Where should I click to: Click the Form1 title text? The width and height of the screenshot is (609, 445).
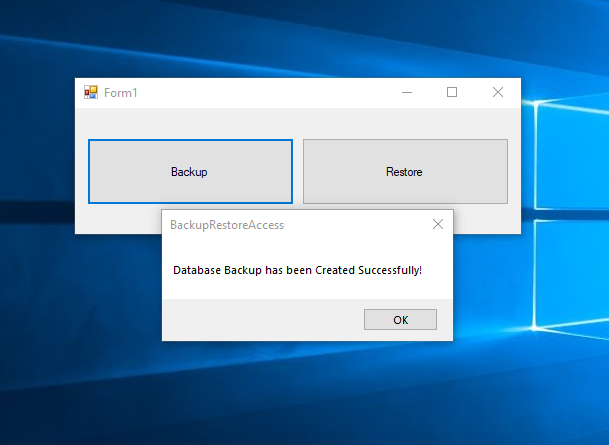tap(120, 93)
